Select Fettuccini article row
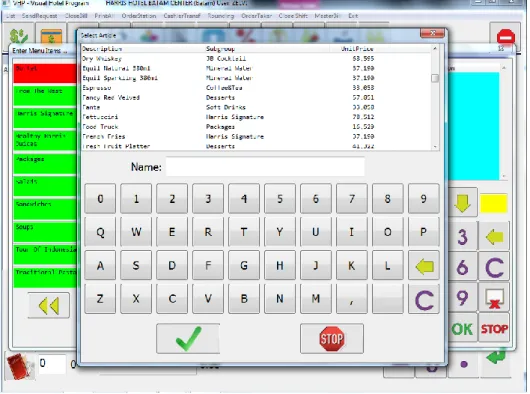Viewport: 530px width, 394px height. click(256, 117)
